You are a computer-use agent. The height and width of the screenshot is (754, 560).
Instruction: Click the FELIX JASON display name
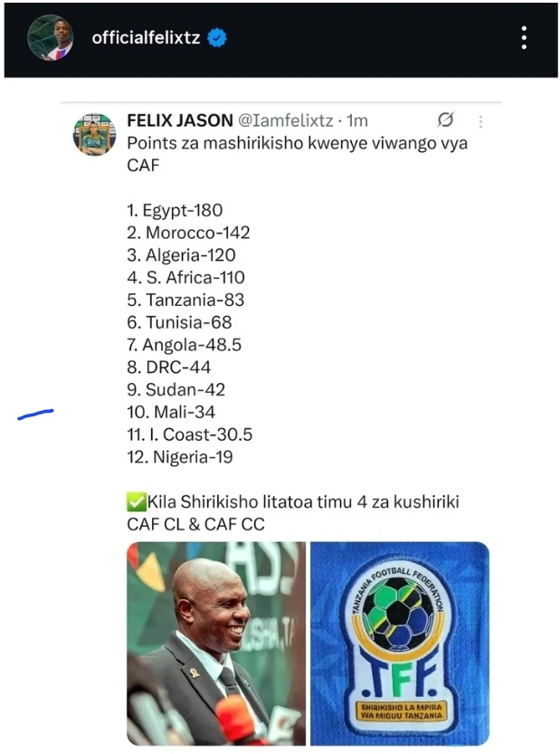tap(178, 120)
